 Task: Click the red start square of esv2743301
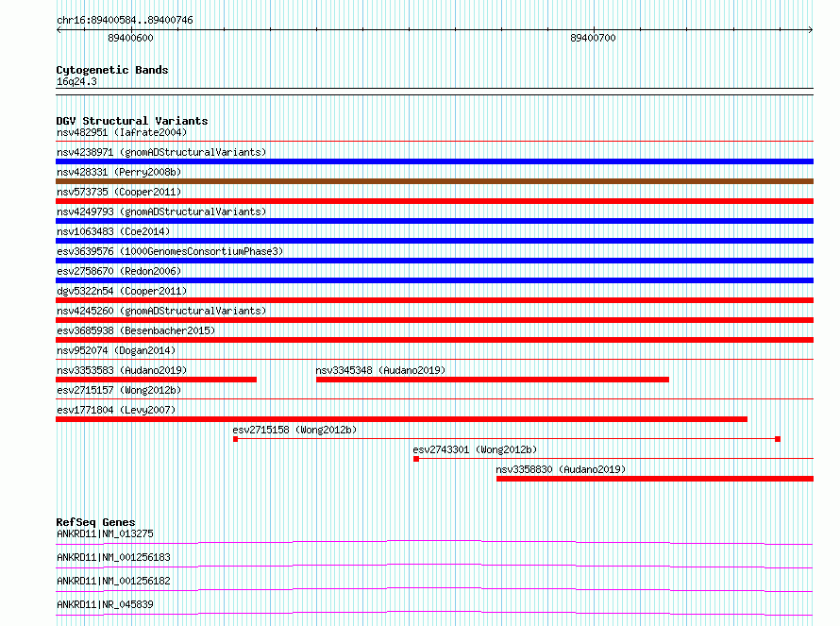click(x=416, y=459)
